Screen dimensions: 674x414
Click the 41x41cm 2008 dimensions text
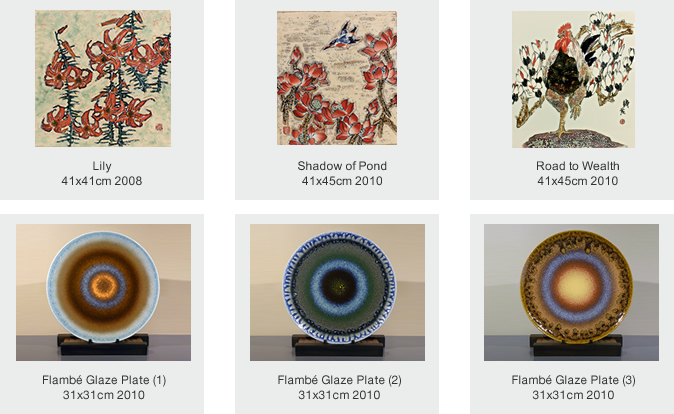[x=102, y=181]
